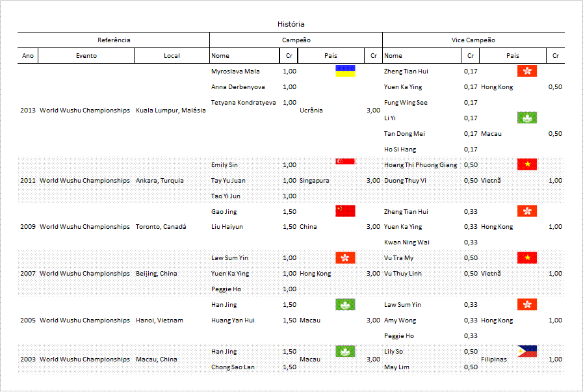The image size is (583, 392).
Task: Select champion name Chong Sao Lan
Action: pos(233,367)
